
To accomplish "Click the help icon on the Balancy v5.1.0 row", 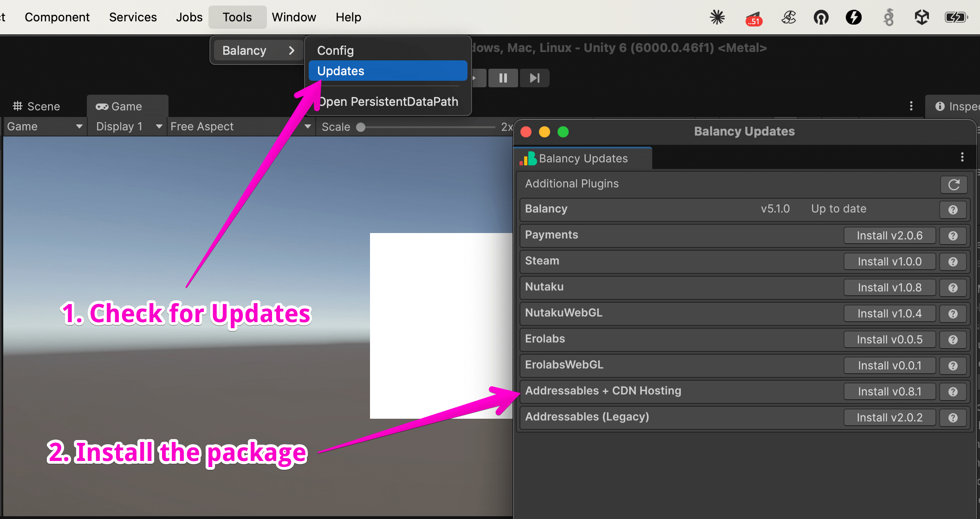I will pos(953,209).
